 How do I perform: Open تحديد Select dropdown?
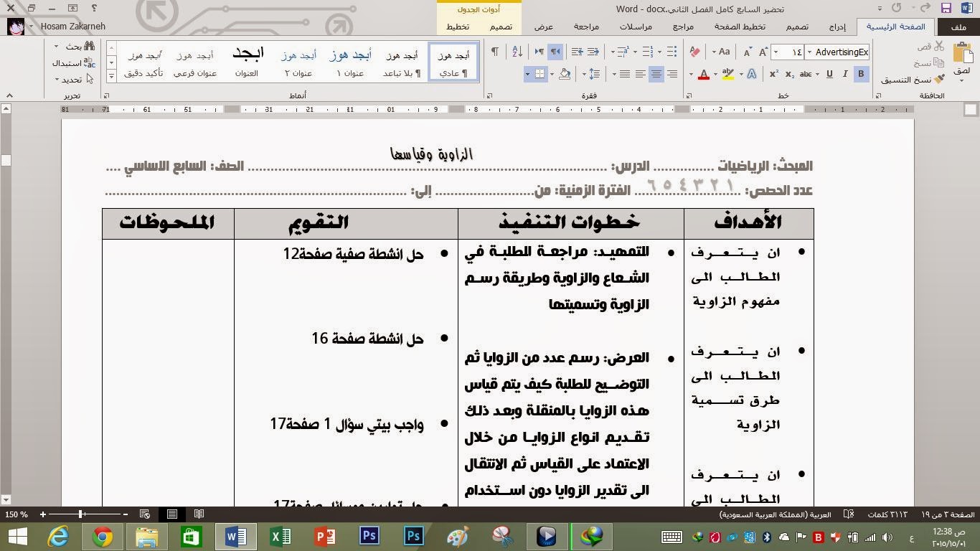[75, 80]
